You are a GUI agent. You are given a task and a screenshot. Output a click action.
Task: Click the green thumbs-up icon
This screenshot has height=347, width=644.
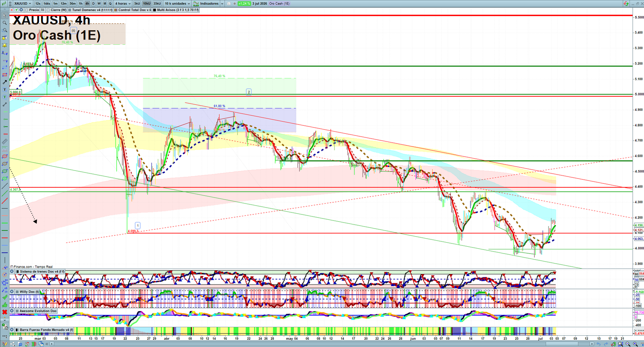(x=4, y=305)
